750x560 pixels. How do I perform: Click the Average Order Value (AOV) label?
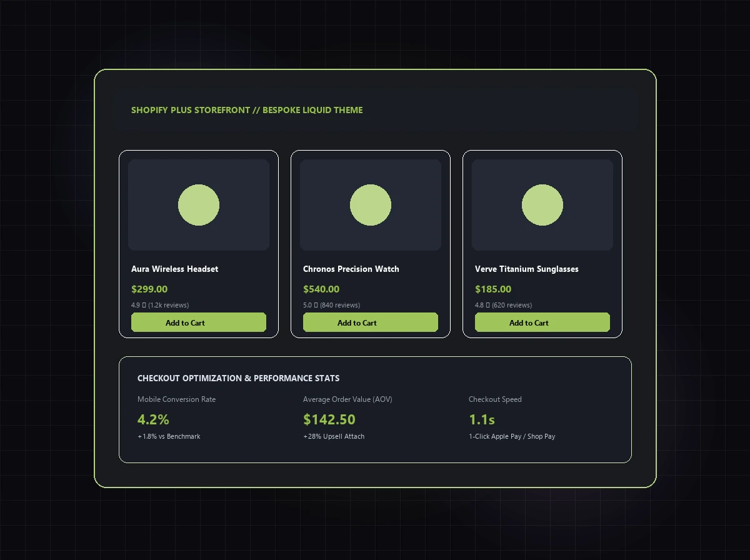click(x=347, y=399)
